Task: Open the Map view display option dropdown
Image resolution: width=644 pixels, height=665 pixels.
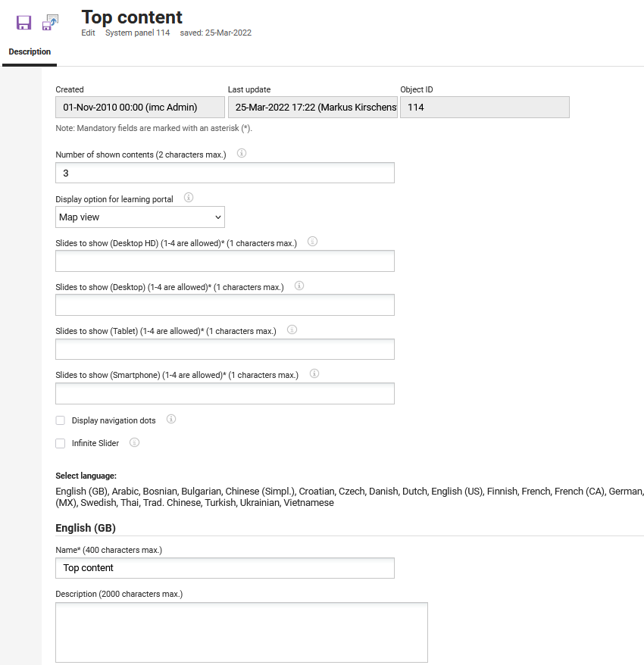Action: click(x=140, y=217)
